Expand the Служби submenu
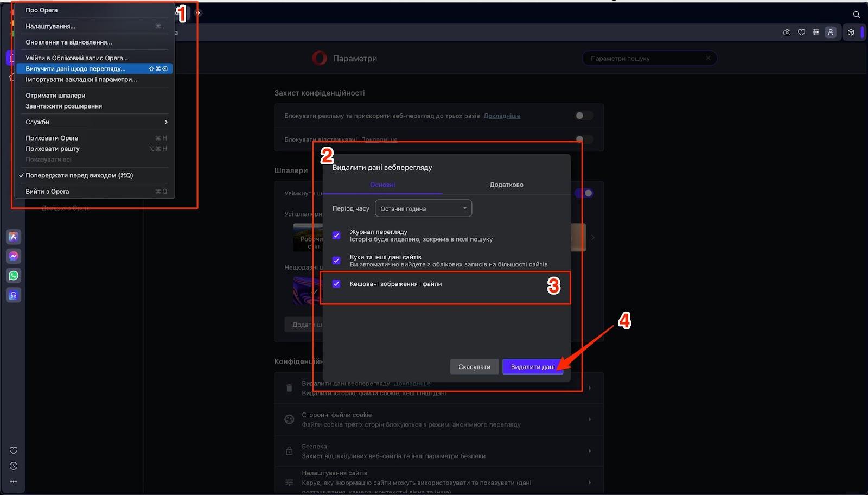This screenshot has height=495, width=868. pos(93,122)
